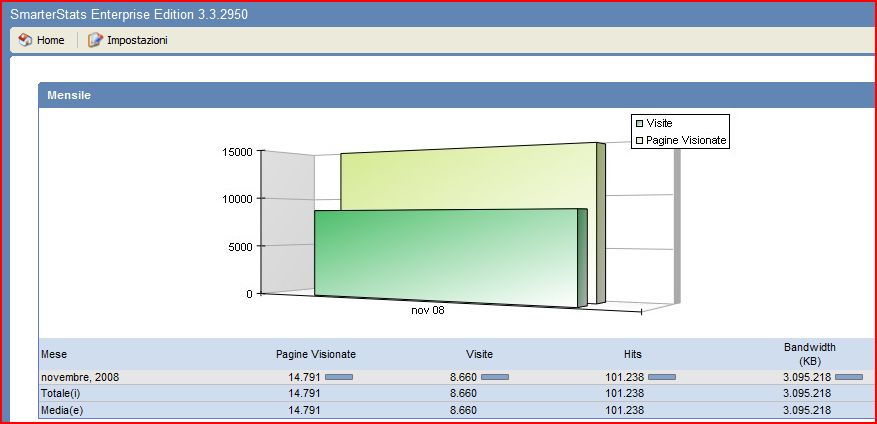Viewport: 877px width, 424px height.
Task: Click 101.238 in novembre, 2008 row
Action: (x=624, y=377)
